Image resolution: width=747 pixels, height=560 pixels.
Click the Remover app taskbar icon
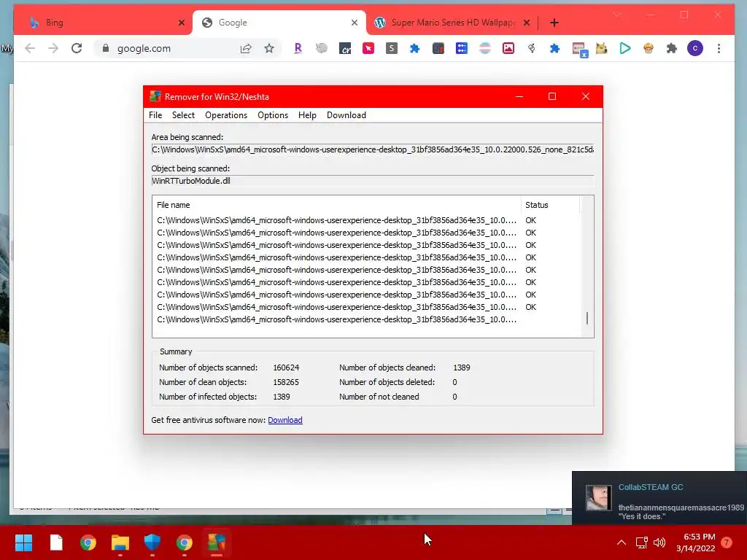click(216, 542)
